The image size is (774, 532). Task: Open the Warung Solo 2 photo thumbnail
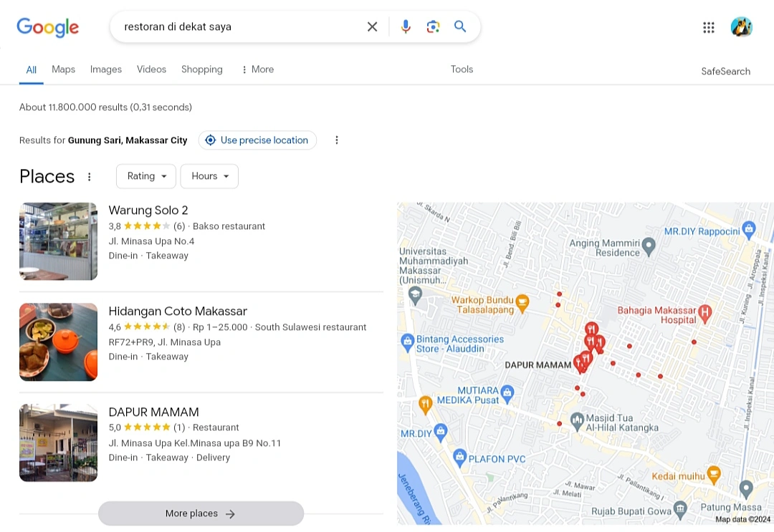tap(58, 241)
